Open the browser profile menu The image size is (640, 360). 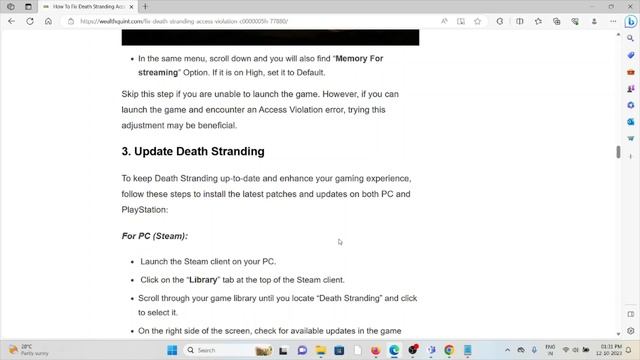pyautogui.click(x=594, y=21)
